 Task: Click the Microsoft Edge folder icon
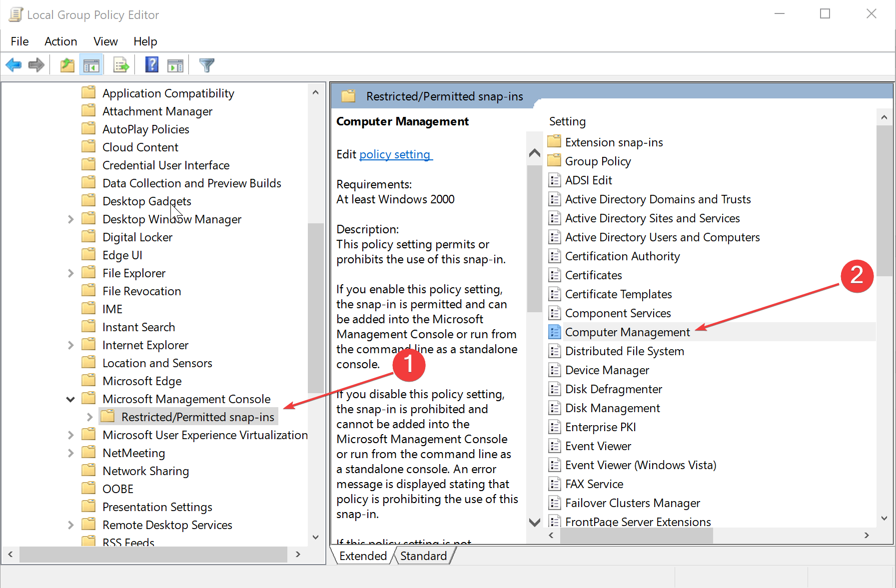[x=89, y=381]
